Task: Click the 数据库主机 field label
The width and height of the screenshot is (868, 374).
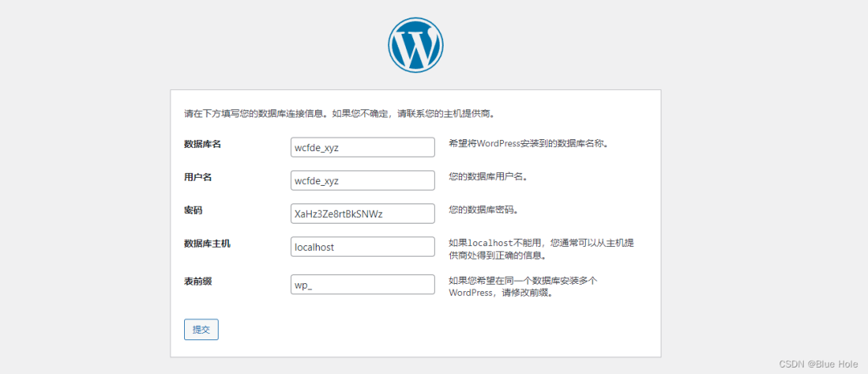Action: pyautogui.click(x=207, y=243)
